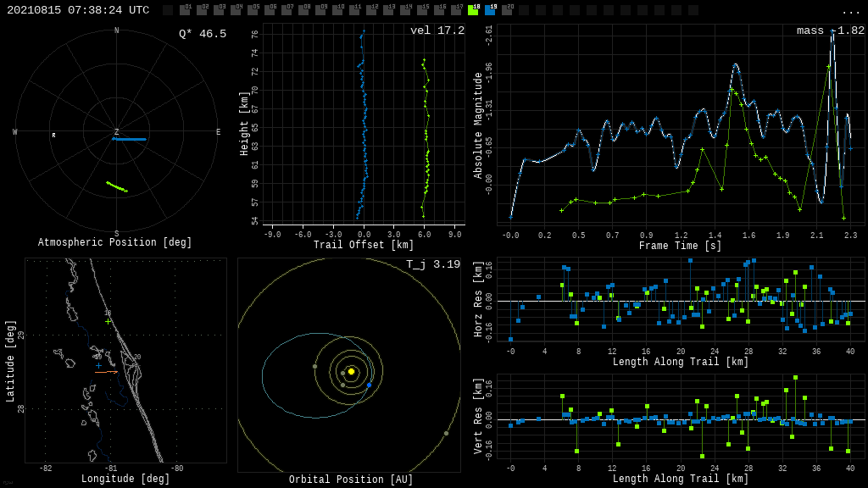Image resolution: width=868 pixels, height=488 pixels.
Task: Click the yellow Sun in orbital plot
Action: pos(351,371)
